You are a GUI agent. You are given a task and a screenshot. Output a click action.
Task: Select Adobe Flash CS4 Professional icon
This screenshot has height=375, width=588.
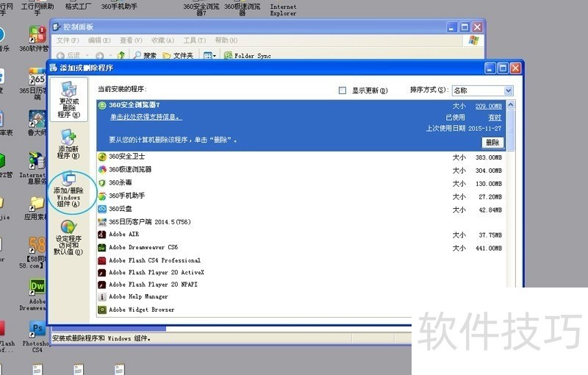pos(102,260)
